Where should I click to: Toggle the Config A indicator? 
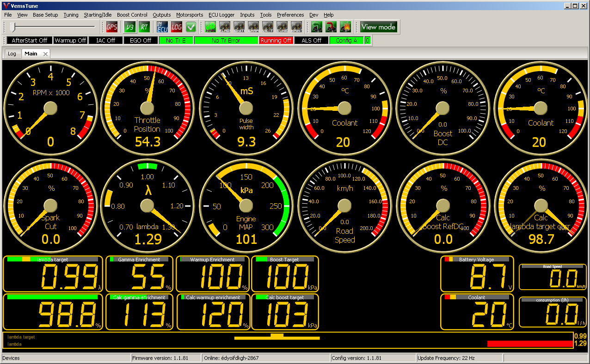pos(346,41)
